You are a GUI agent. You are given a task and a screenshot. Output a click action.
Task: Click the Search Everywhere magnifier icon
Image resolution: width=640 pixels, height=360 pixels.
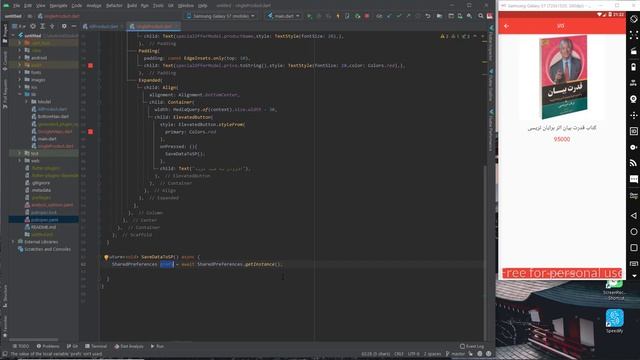481,16
